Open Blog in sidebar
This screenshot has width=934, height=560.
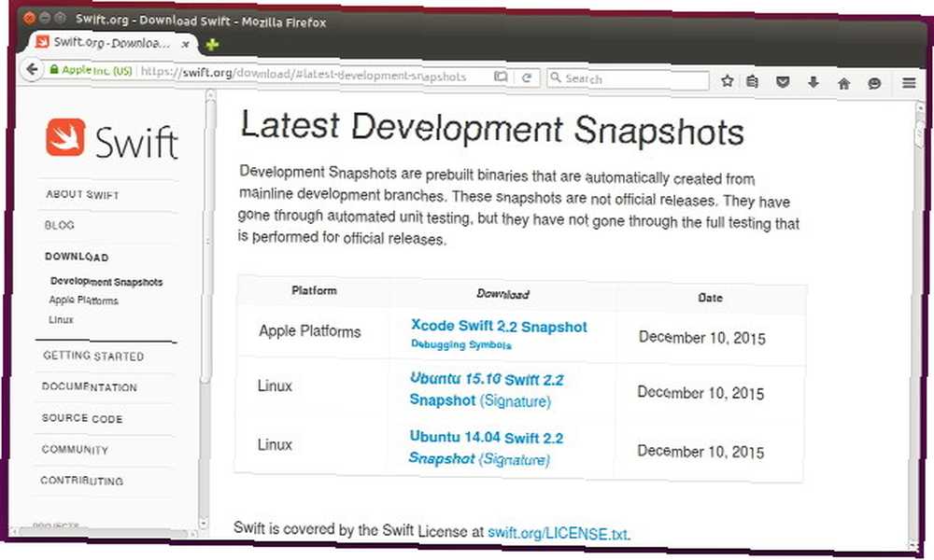tap(60, 225)
